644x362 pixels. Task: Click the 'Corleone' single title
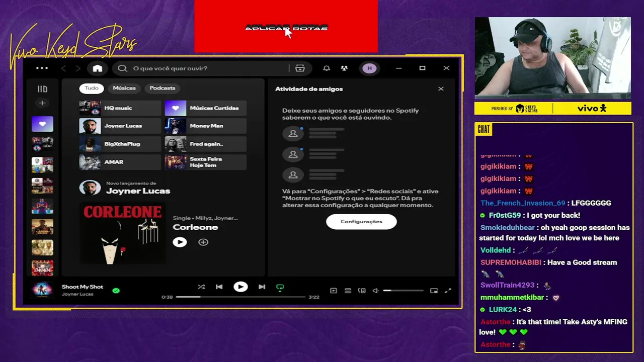(x=195, y=227)
